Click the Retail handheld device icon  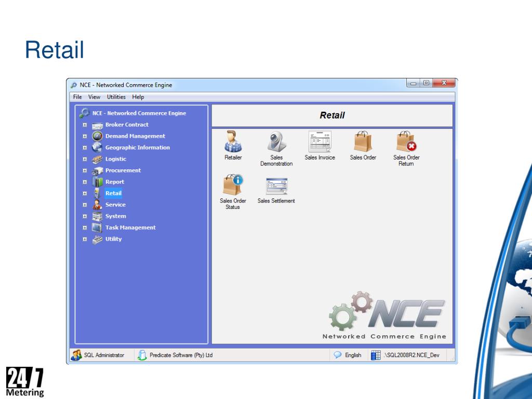(x=97, y=193)
